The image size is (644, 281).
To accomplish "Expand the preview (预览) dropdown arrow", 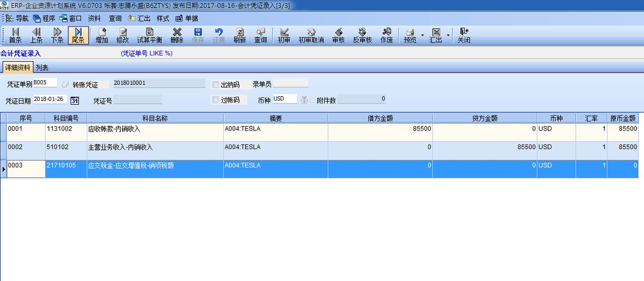I will 422,35.
